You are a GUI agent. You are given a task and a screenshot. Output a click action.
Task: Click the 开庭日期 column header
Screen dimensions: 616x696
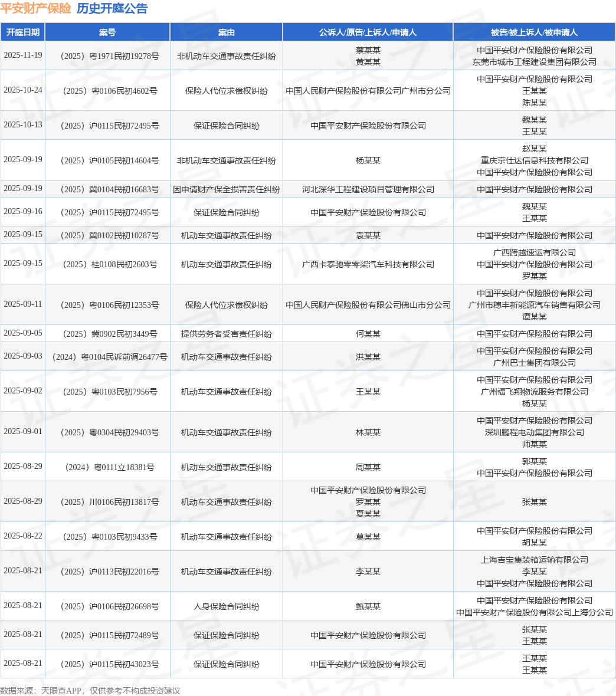click(22, 32)
